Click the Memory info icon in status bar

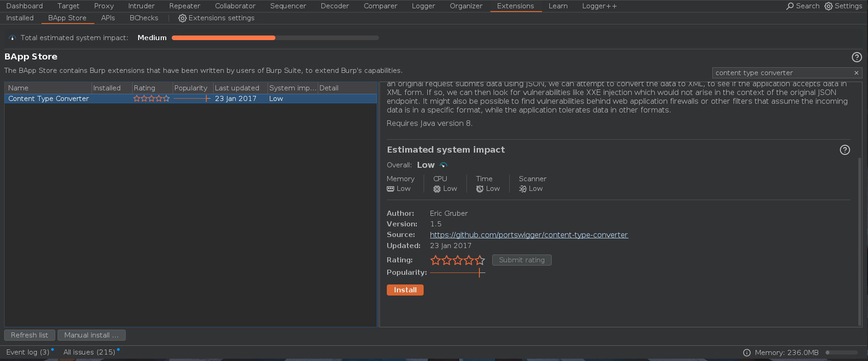click(747, 353)
